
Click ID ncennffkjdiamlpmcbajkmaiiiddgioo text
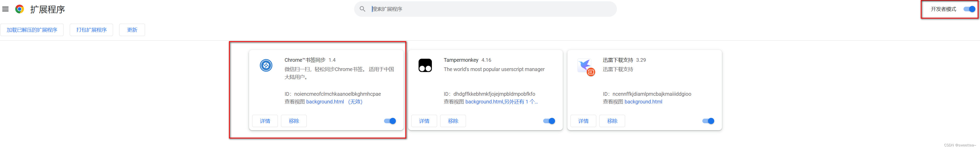tap(647, 94)
